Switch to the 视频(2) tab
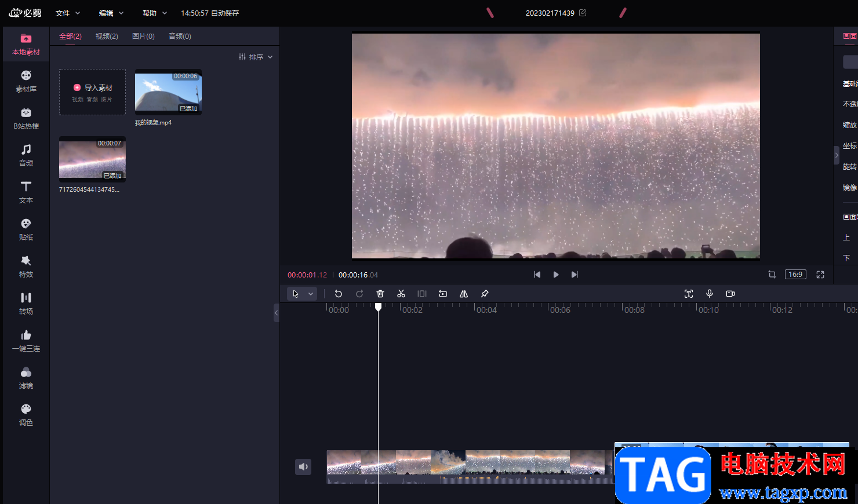858x504 pixels. click(x=107, y=36)
